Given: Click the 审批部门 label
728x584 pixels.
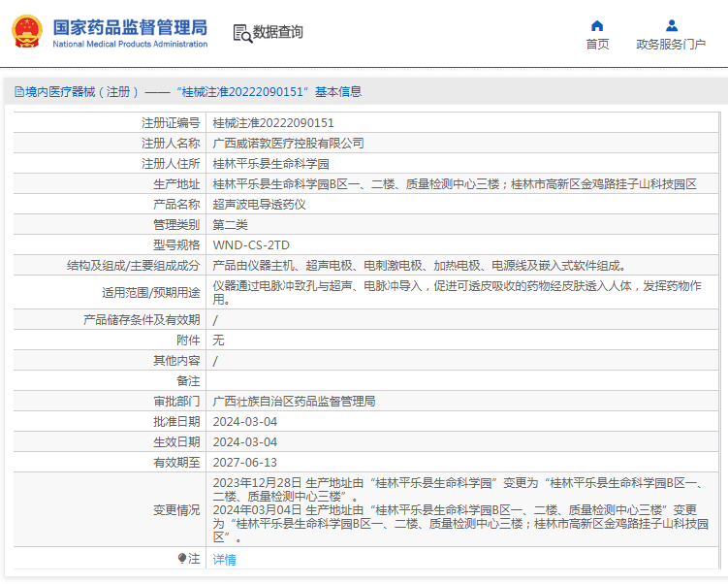Looking at the screenshot, I should (176, 402).
